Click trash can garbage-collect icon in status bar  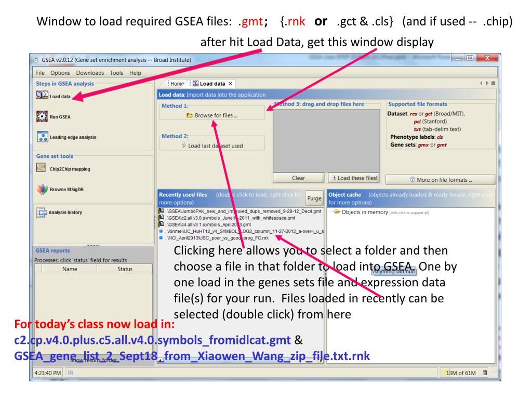point(485,373)
